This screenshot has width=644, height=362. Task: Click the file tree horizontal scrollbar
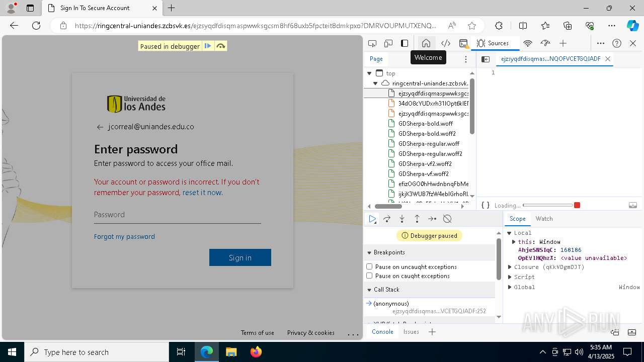(388, 206)
